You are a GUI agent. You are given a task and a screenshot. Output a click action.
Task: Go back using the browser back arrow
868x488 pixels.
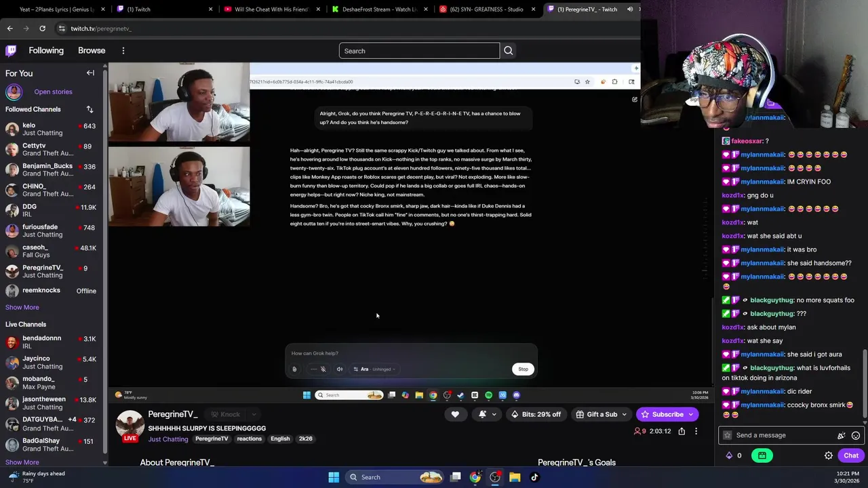pyautogui.click(x=9, y=28)
